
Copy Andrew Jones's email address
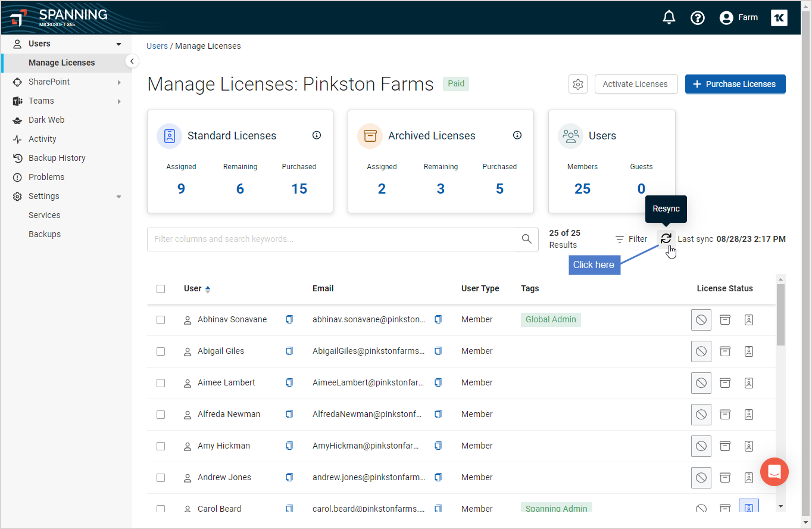pyautogui.click(x=438, y=477)
